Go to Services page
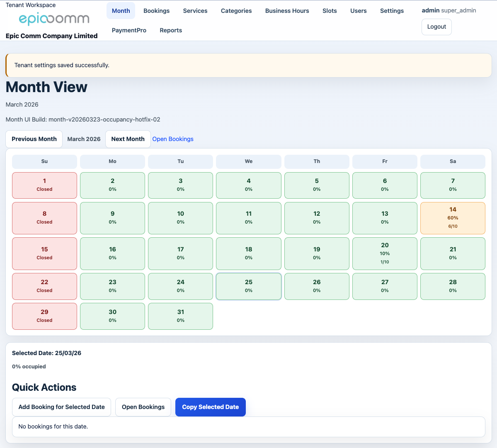 click(195, 11)
